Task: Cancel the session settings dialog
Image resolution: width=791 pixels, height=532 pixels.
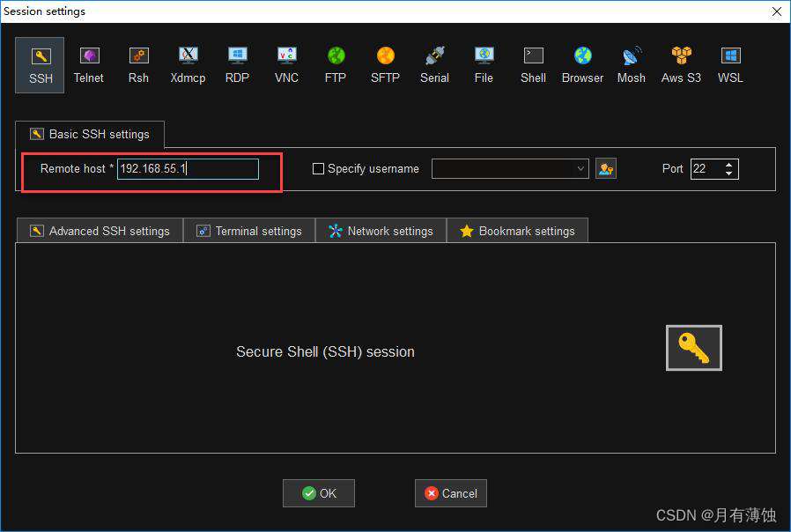Action: click(450, 493)
